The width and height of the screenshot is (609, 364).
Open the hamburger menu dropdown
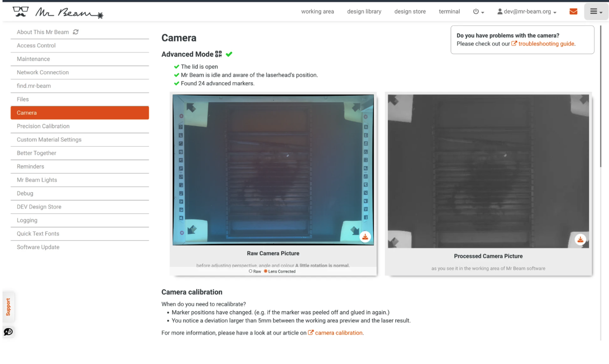click(597, 11)
